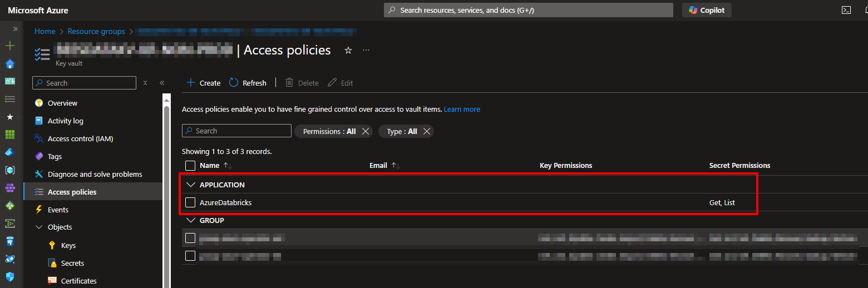The image size is (868, 288).
Task: Click the Secret Permissions column header
Action: click(740, 166)
